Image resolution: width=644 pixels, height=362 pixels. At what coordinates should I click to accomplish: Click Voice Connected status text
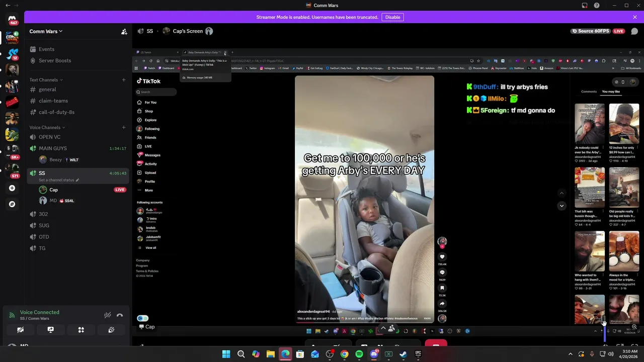[39, 312]
